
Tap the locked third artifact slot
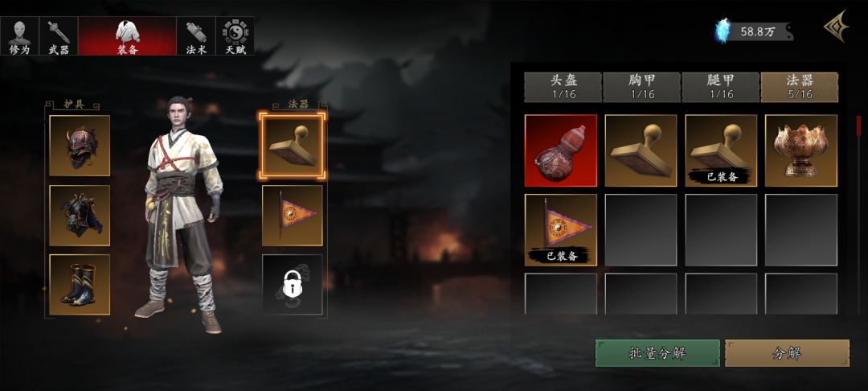293,285
